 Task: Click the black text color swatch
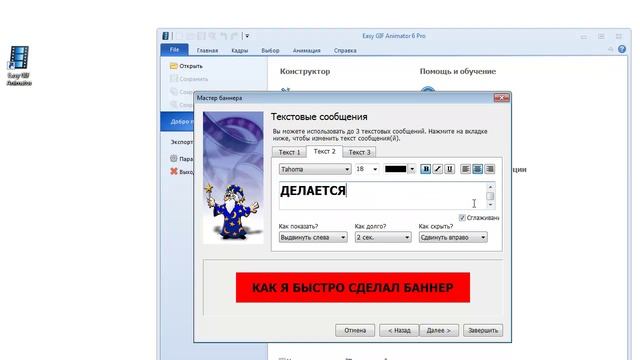[x=396, y=169]
